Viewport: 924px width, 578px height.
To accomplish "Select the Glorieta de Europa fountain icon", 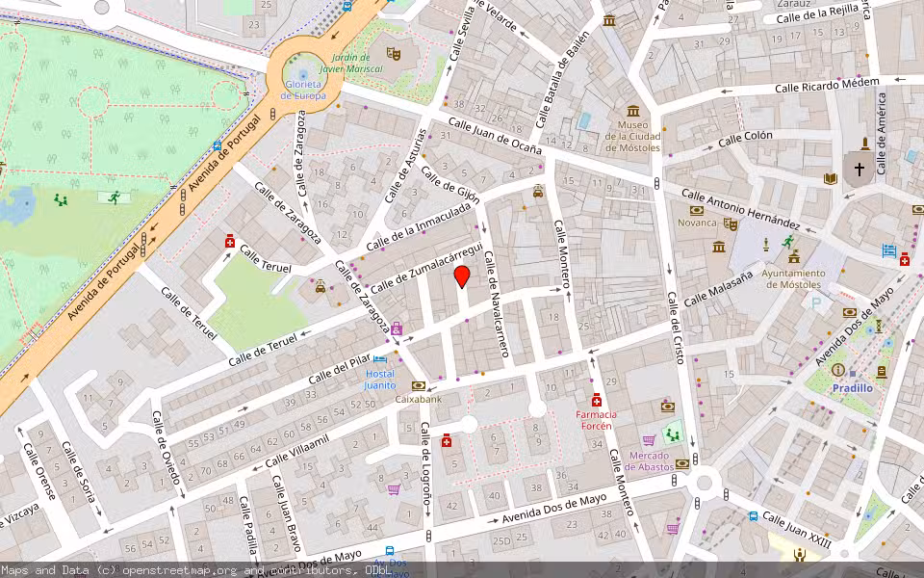I will [303, 75].
